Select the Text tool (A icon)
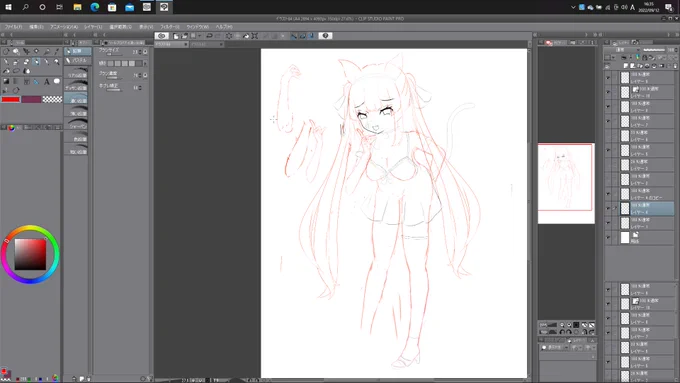This screenshot has height=383, width=680. (47, 81)
